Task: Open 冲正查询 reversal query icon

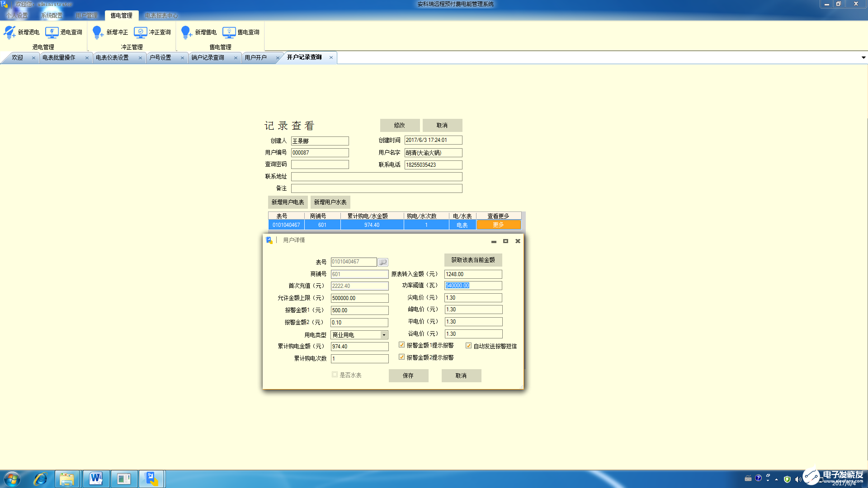Action: [141, 32]
